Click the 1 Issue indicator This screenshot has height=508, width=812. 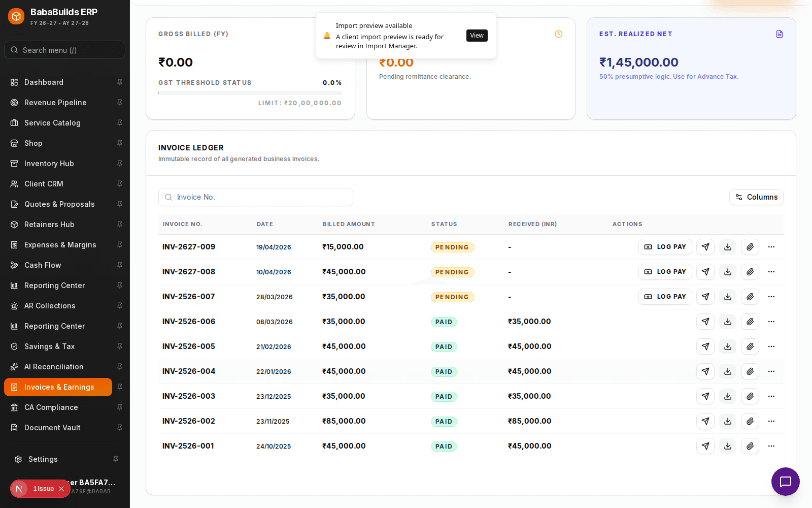coord(40,489)
